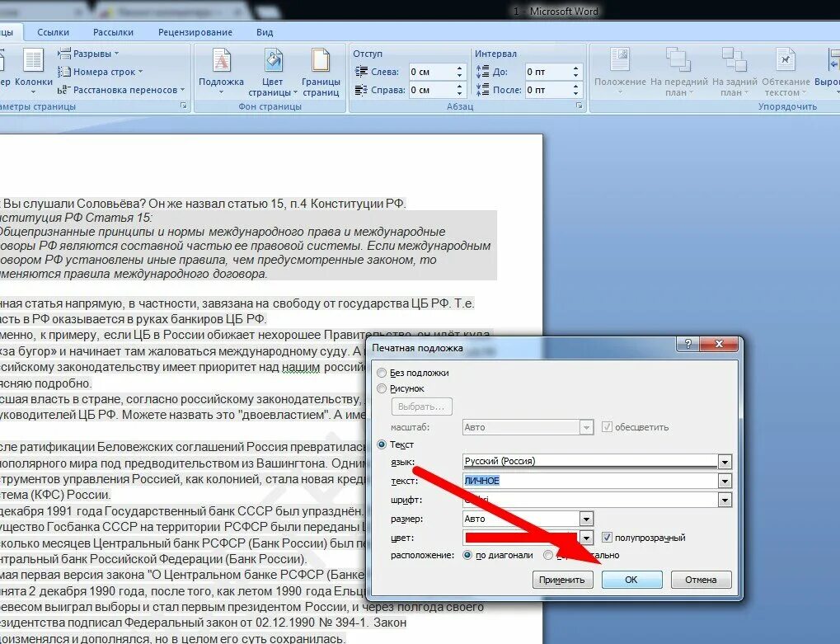840x644 pixels.
Task: Open Номера строк line numbers menu
Action: [x=101, y=72]
